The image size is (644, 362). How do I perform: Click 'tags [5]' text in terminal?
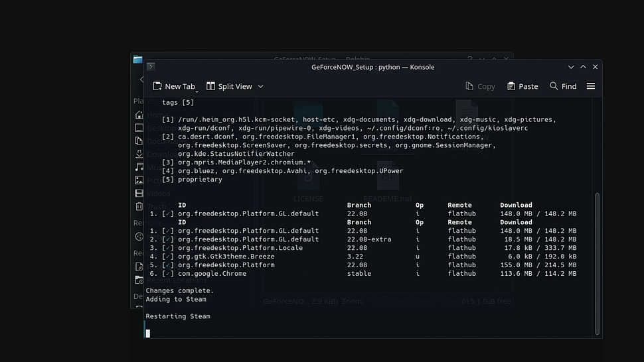178,103
